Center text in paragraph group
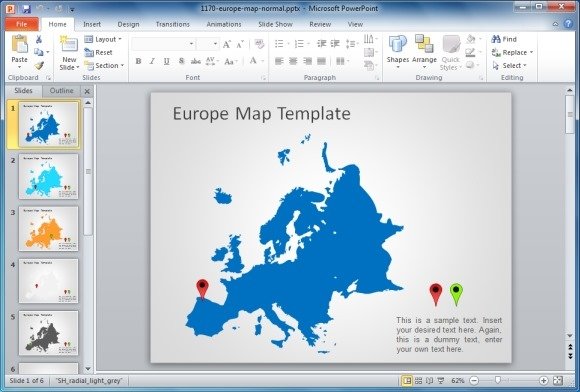This screenshot has height=392, width=580. (x=293, y=61)
